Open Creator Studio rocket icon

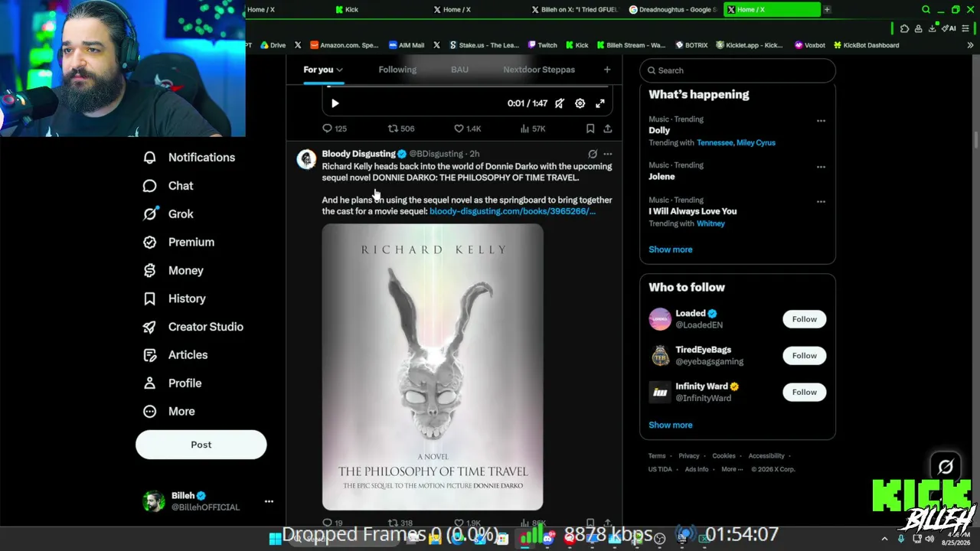pos(150,327)
